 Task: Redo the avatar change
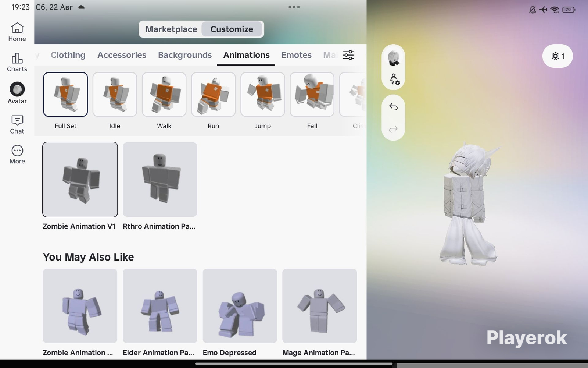coord(393,129)
